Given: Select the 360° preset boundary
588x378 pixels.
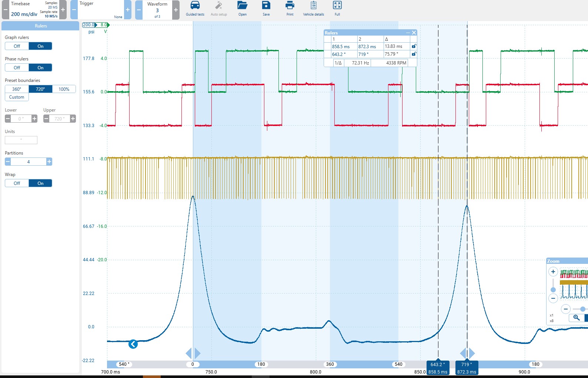Looking at the screenshot, I should pyautogui.click(x=17, y=89).
